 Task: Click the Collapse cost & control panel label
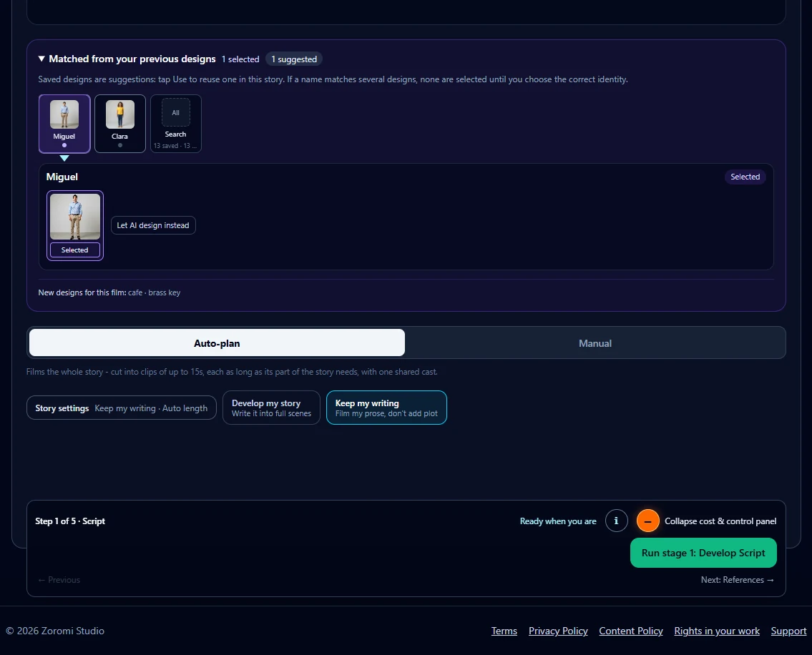720,521
